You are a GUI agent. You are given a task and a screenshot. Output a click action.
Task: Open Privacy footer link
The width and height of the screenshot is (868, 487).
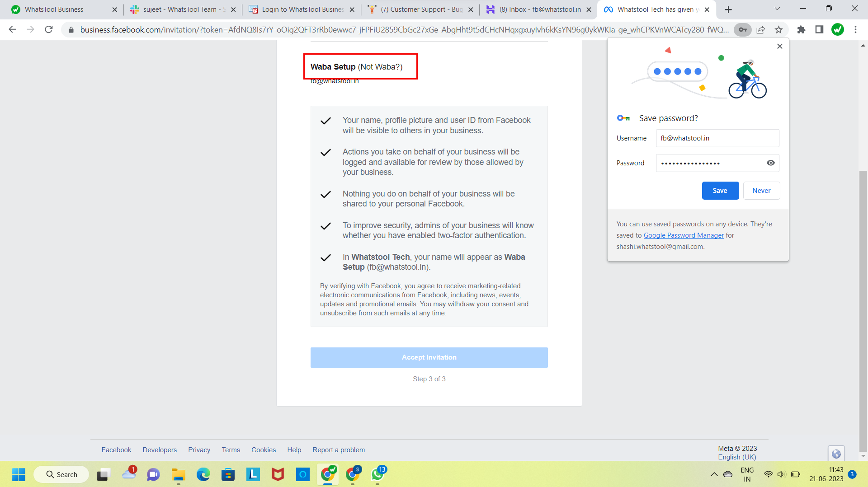click(199, 450)
